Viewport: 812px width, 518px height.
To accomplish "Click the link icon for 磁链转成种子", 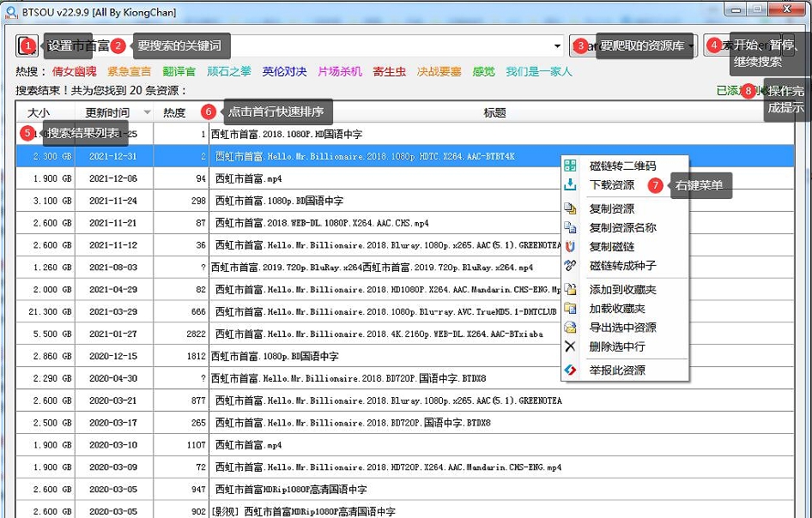I will 570,265.
